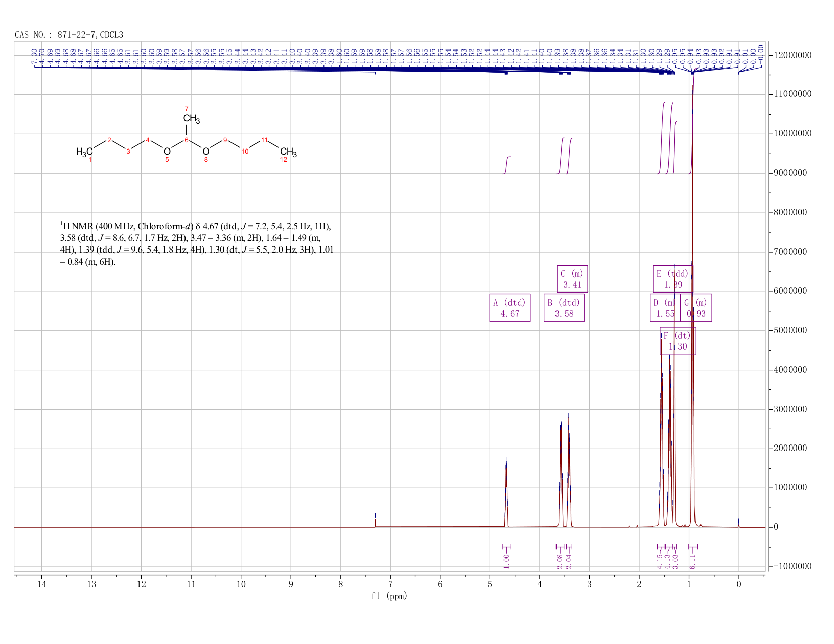Click the '8' tick label on ppm axis

click(341, 584)
